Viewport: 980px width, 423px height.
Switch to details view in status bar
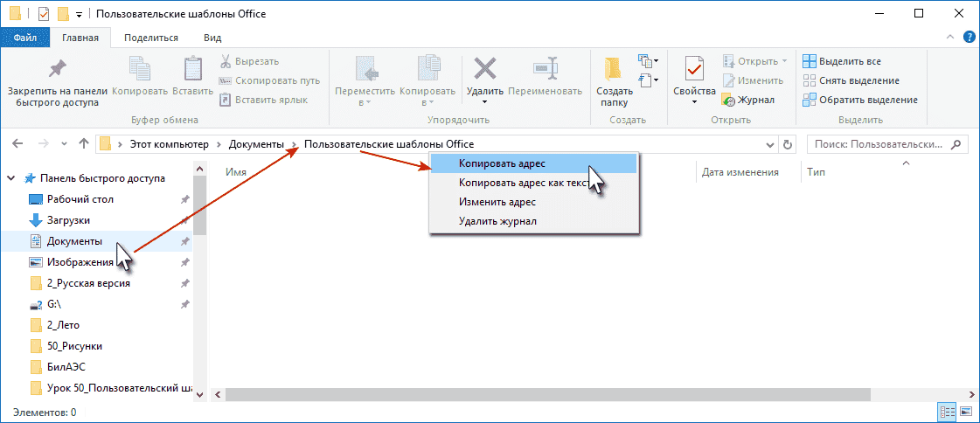pyautogui.click(x=948, y=412)
